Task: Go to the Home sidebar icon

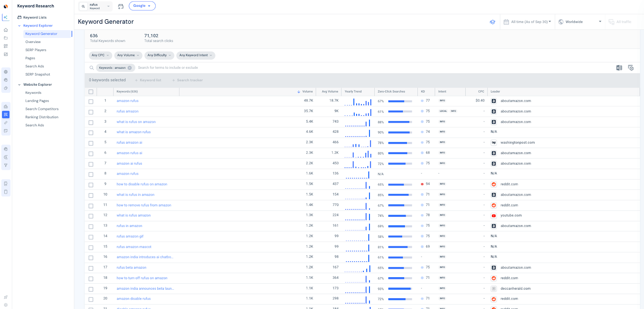Action: 6,30
